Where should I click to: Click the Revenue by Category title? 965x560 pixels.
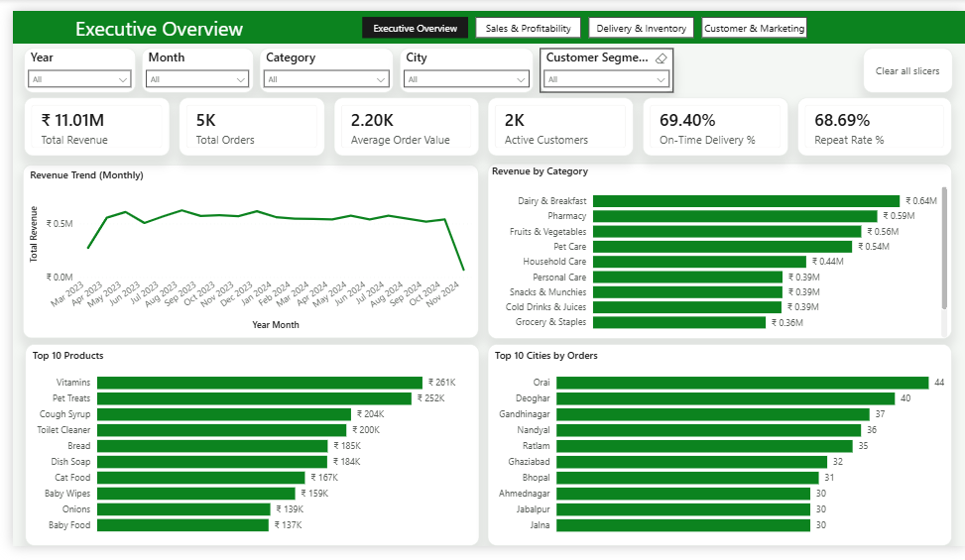(540, 171)
